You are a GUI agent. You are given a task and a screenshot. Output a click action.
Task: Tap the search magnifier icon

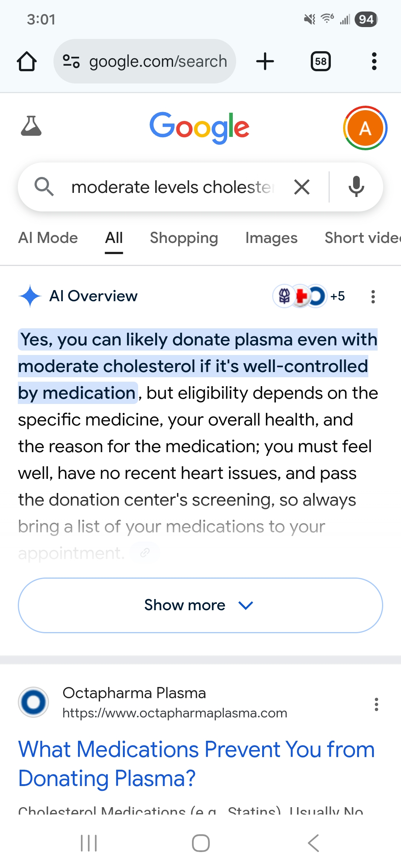pyautogui.click(x=44, y=187)
